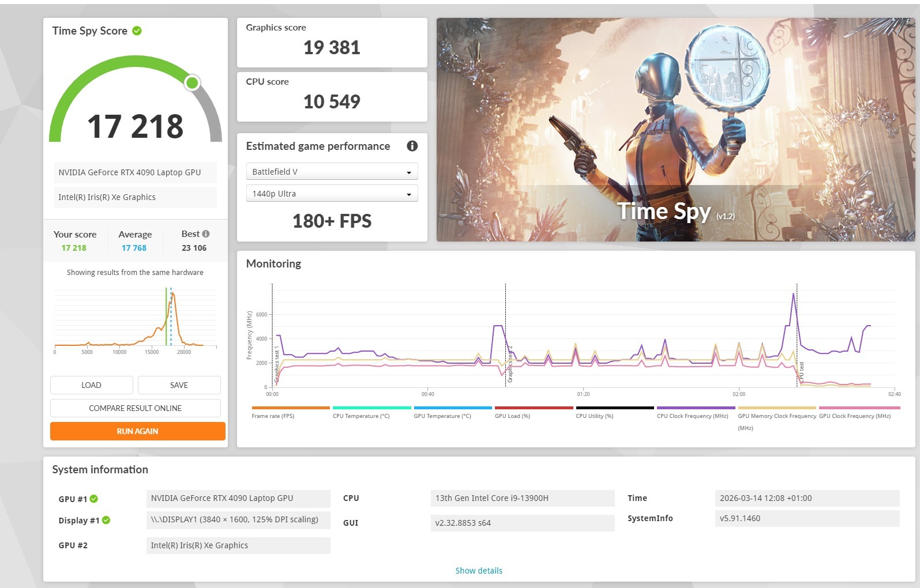
Task: Click NVIDIA GeForce RTX 4090 Laptop GPU under score
Action: tap(136, 172)
